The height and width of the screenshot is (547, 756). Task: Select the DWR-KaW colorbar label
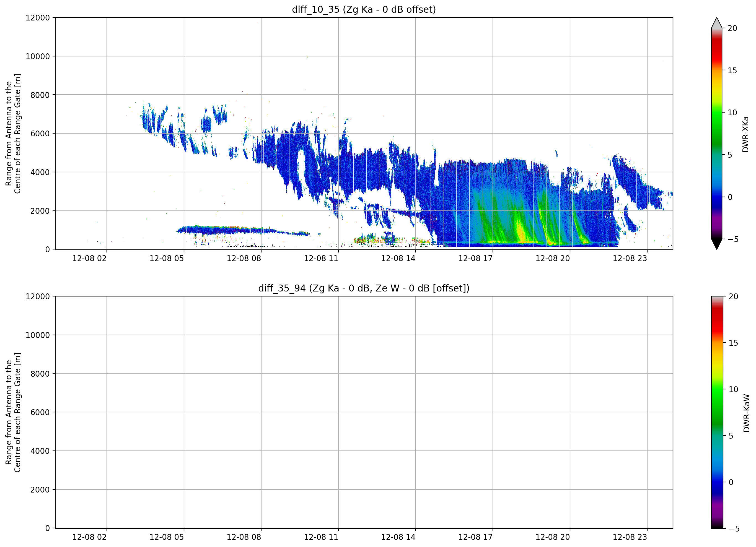747,413
